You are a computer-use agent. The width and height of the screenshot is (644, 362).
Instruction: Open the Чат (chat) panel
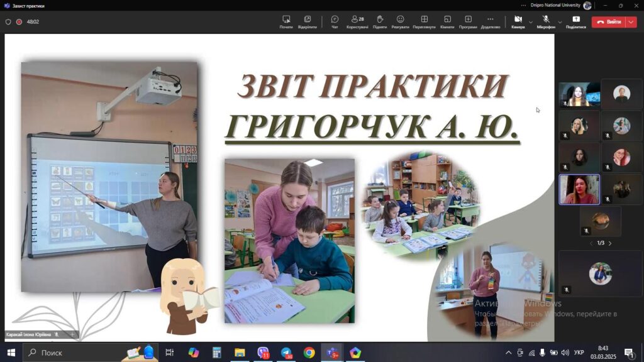tap(335, 22)
